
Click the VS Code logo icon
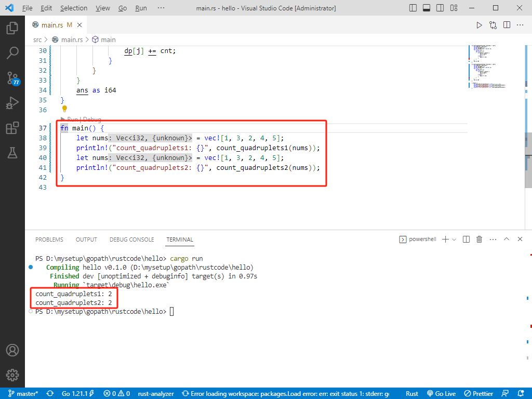pos(9,8)
